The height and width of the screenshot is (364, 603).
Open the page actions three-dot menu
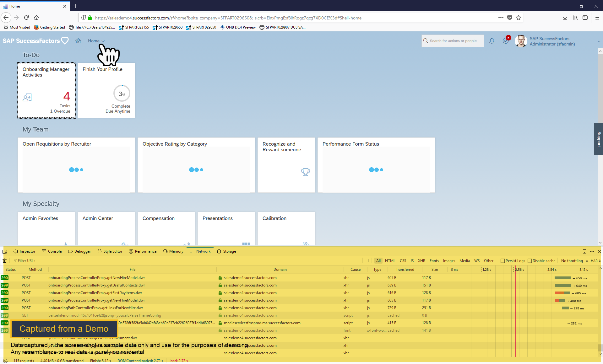(x=501, y=18)
